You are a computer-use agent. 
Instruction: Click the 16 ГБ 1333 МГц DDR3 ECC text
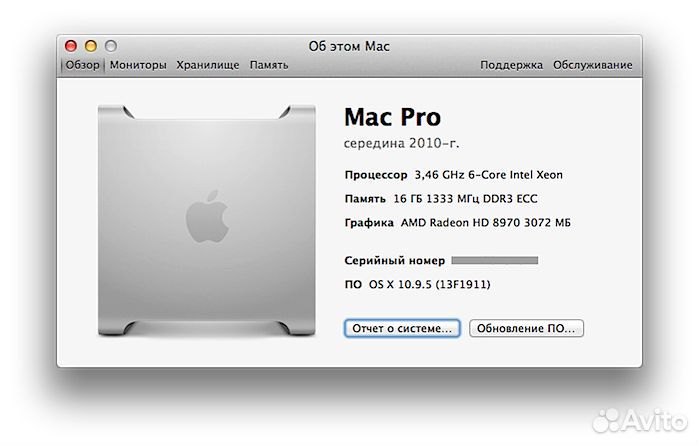(x=465, y=198)
